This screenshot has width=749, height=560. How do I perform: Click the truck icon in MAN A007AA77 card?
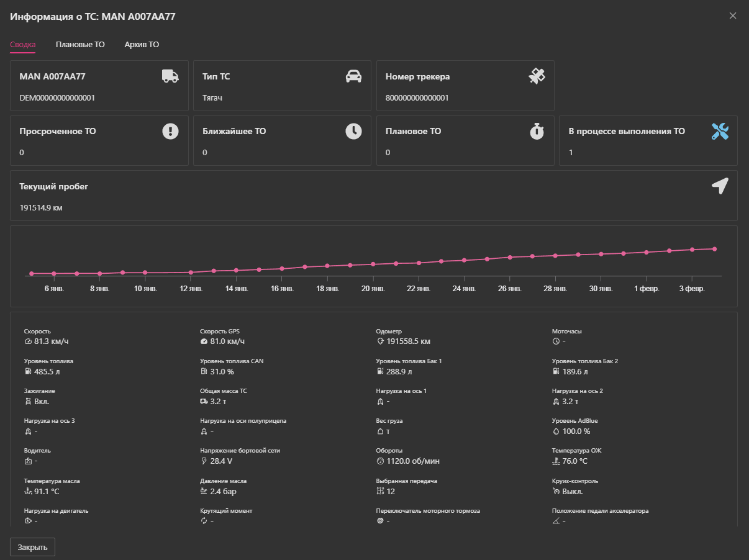click(170, 76)
